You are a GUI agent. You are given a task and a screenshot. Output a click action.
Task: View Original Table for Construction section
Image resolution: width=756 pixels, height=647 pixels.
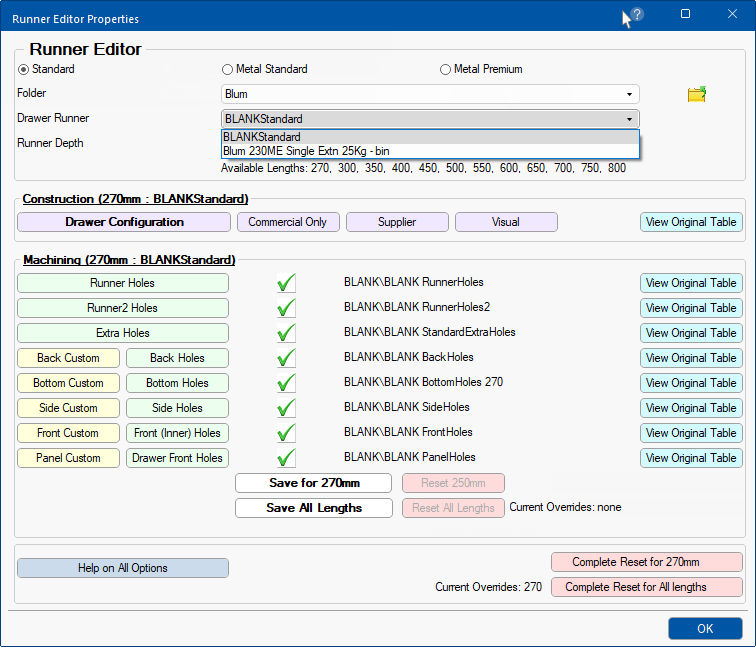691,222
